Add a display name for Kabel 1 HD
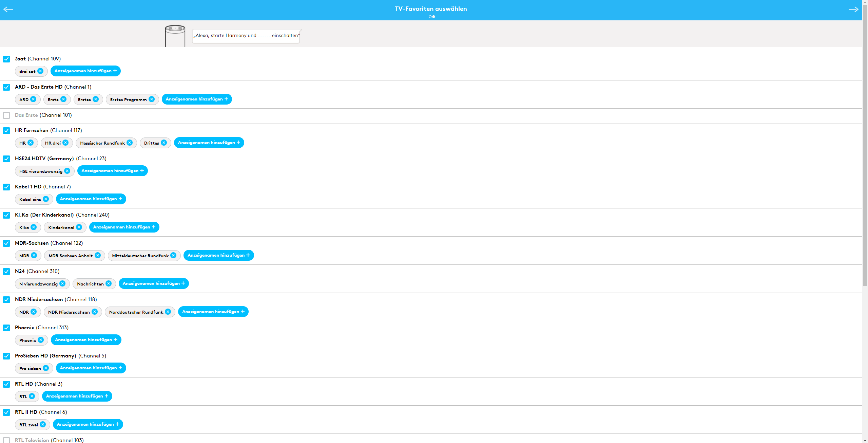Image resolution: width=868 pixels, height=443 pixels. pos(91,199)
